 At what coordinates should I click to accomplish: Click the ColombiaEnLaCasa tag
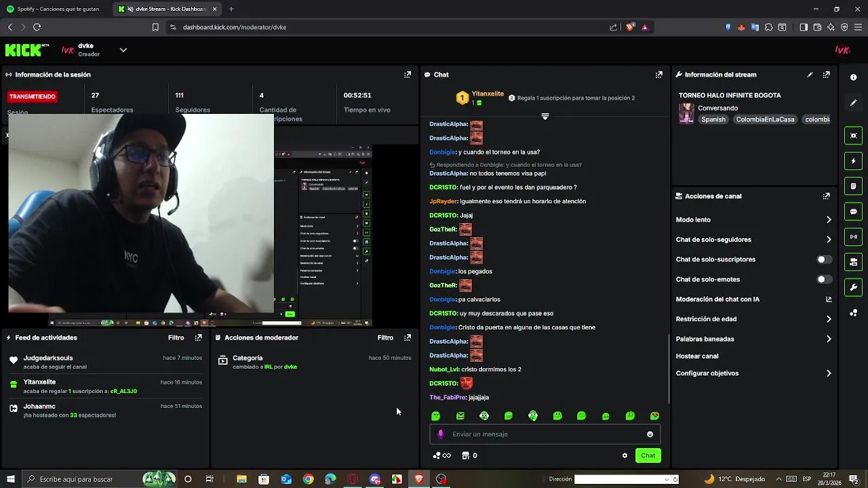[765, 119]
